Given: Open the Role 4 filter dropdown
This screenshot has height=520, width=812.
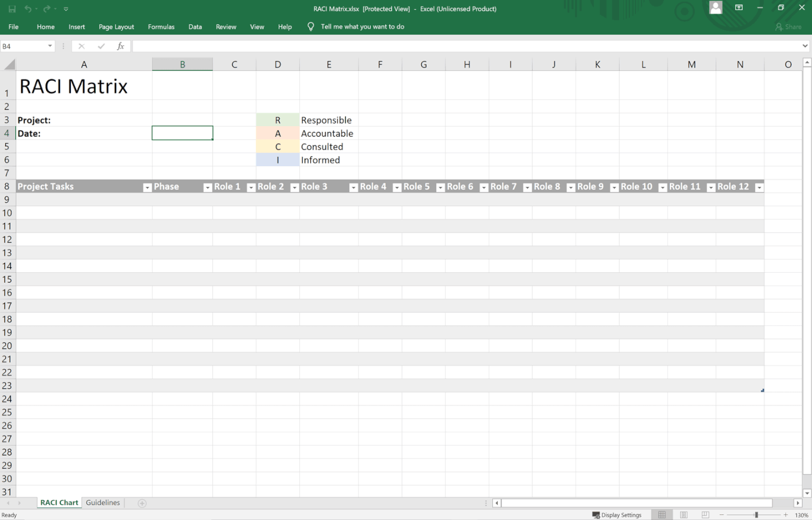Looking at the screenshot, I should click(x=397, y=188).
